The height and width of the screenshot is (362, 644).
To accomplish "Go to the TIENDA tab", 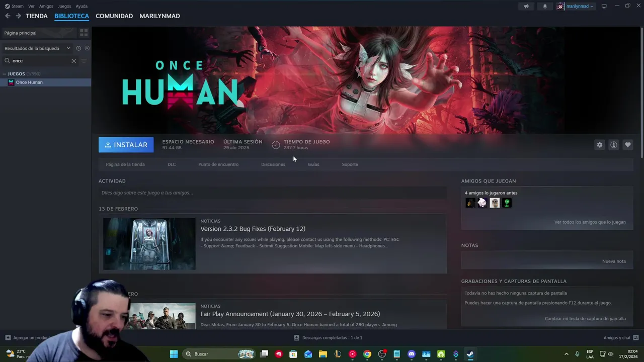I will tap(37, 16).
